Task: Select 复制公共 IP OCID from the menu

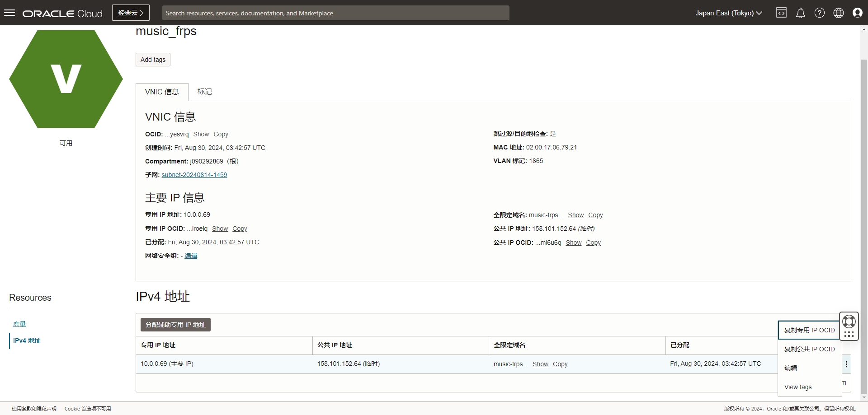Action: tap(809, 349)
